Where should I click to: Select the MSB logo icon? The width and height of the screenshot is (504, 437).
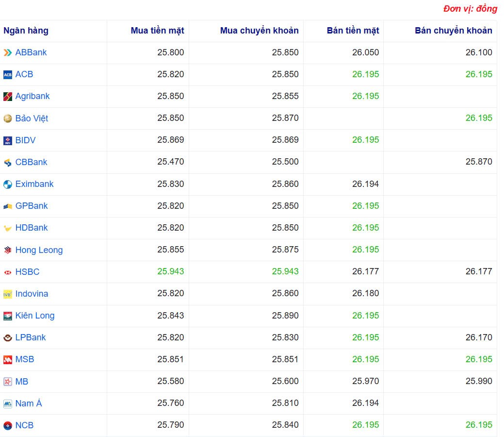[7, 359]
